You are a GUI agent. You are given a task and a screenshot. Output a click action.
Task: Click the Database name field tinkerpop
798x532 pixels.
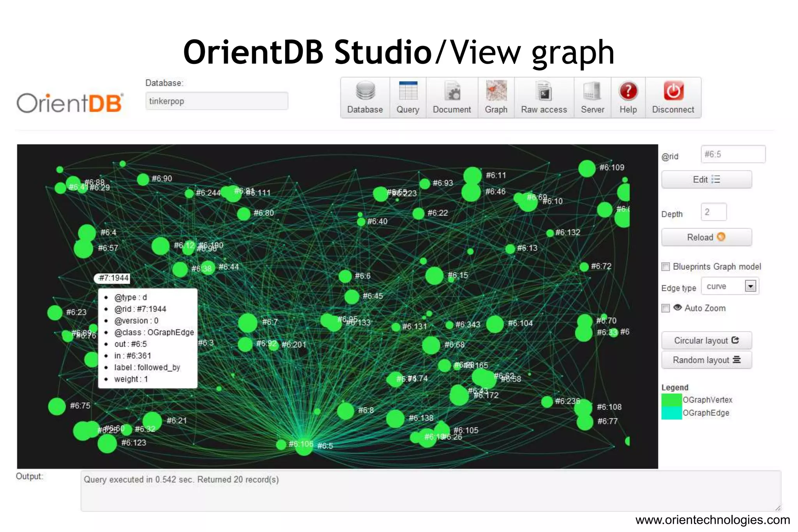pyautogui.click(x=217, y=101)
